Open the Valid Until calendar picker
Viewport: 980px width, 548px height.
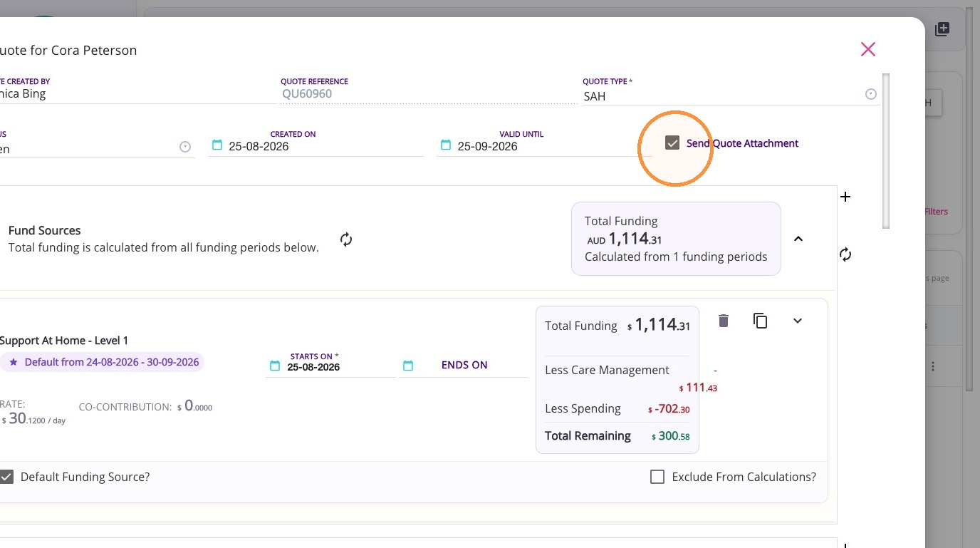pos(446,145)
